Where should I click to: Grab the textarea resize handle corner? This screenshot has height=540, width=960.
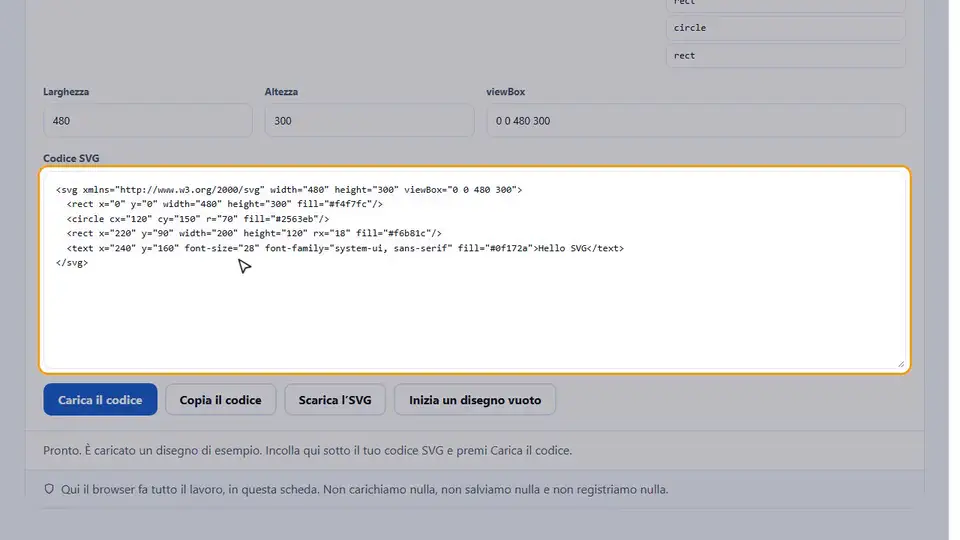(x=901, y=364)
